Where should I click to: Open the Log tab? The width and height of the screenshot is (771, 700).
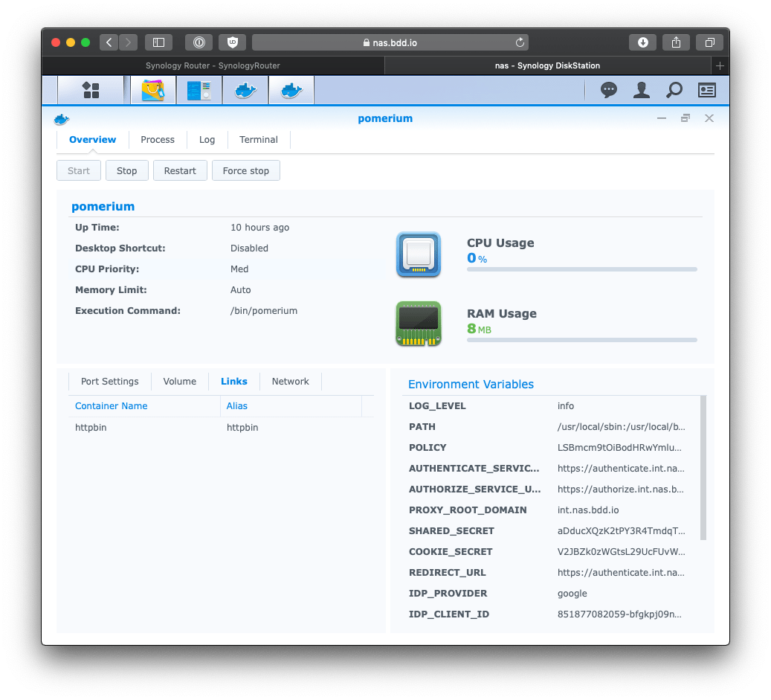[207, 139]
